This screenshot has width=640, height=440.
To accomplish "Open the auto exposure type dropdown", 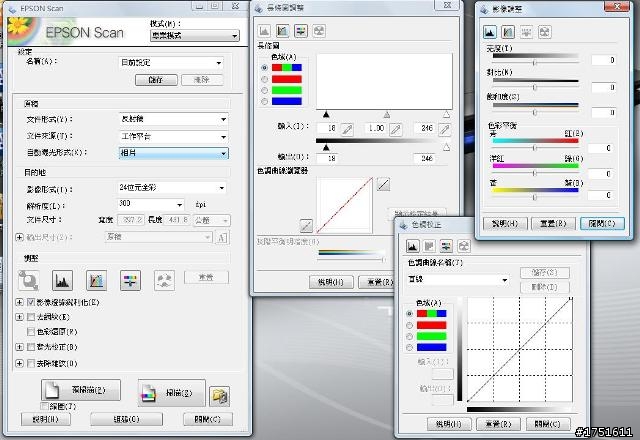I will click(173, 153).
